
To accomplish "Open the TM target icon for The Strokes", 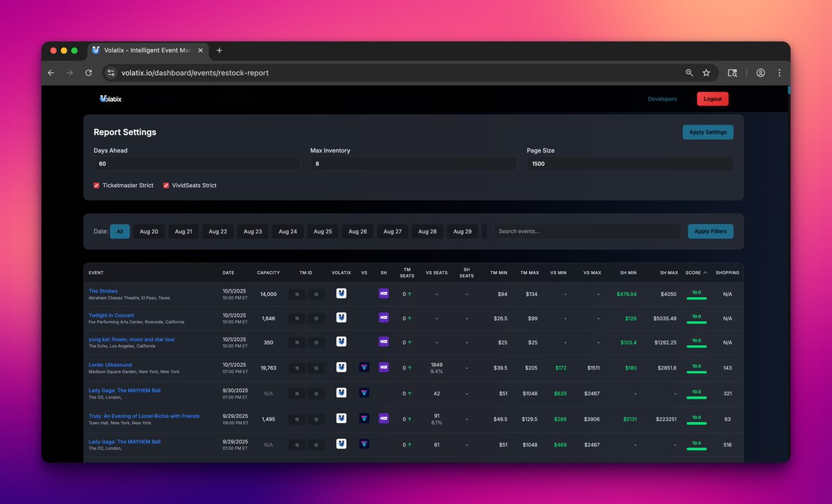I will [x=316, y=294].
